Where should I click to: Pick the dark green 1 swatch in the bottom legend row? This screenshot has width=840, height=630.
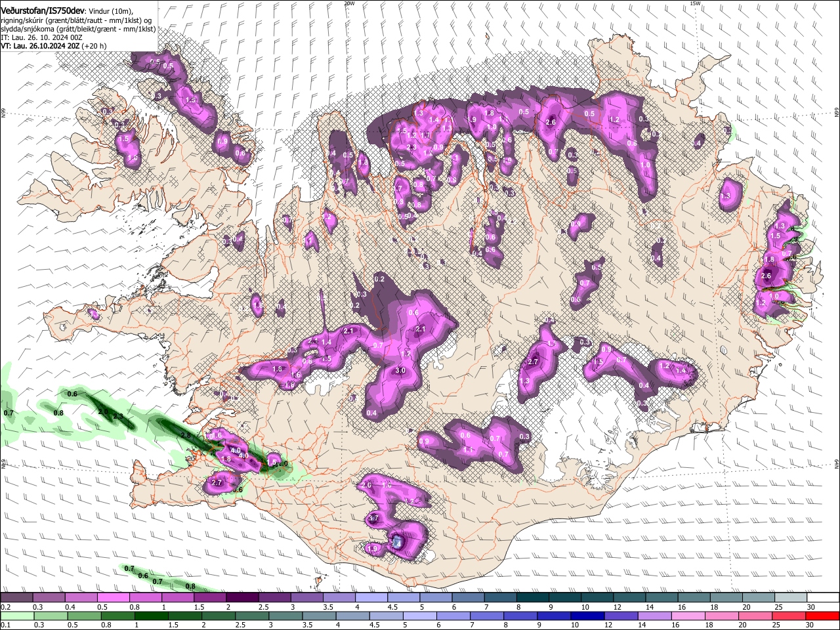tap(152, 616)
